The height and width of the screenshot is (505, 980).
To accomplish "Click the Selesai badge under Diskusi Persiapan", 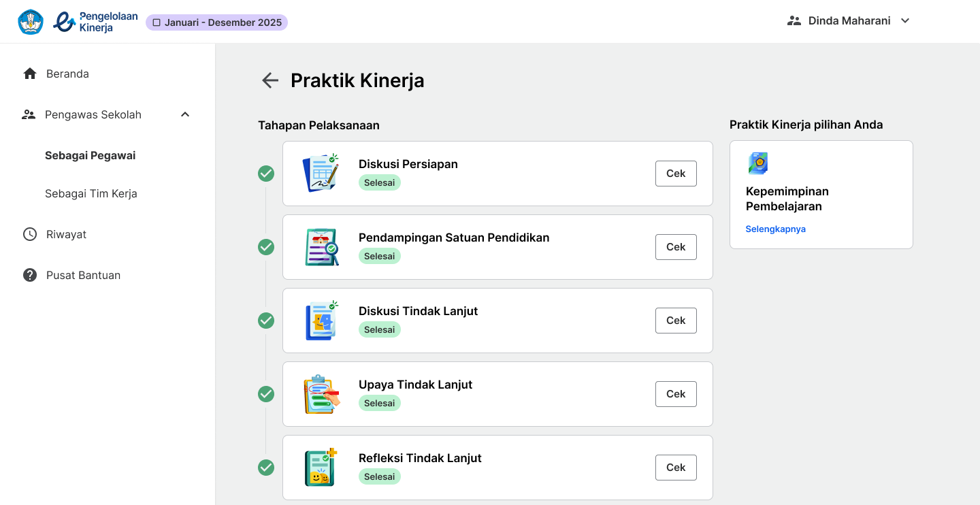I will tap(380, 182).
